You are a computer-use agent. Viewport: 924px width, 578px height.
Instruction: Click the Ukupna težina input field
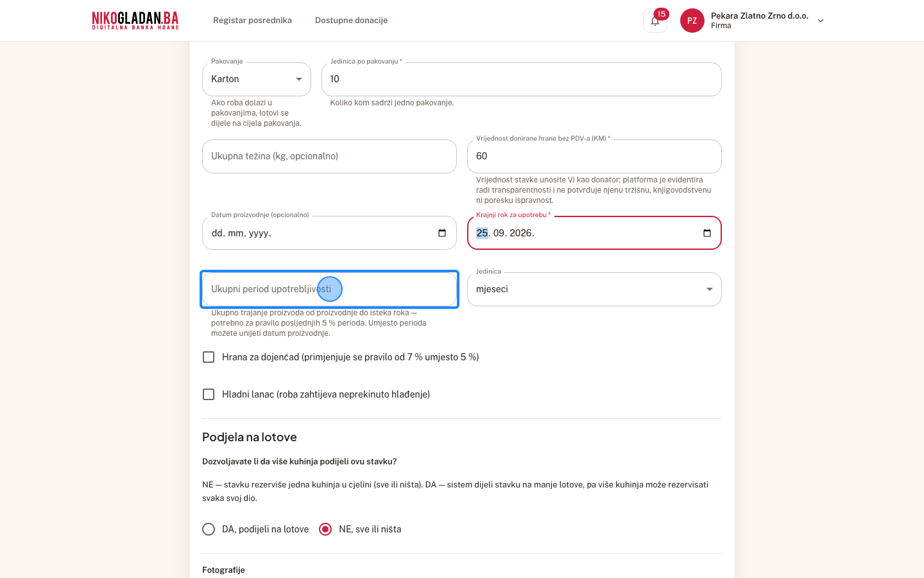tap(329, 156)
